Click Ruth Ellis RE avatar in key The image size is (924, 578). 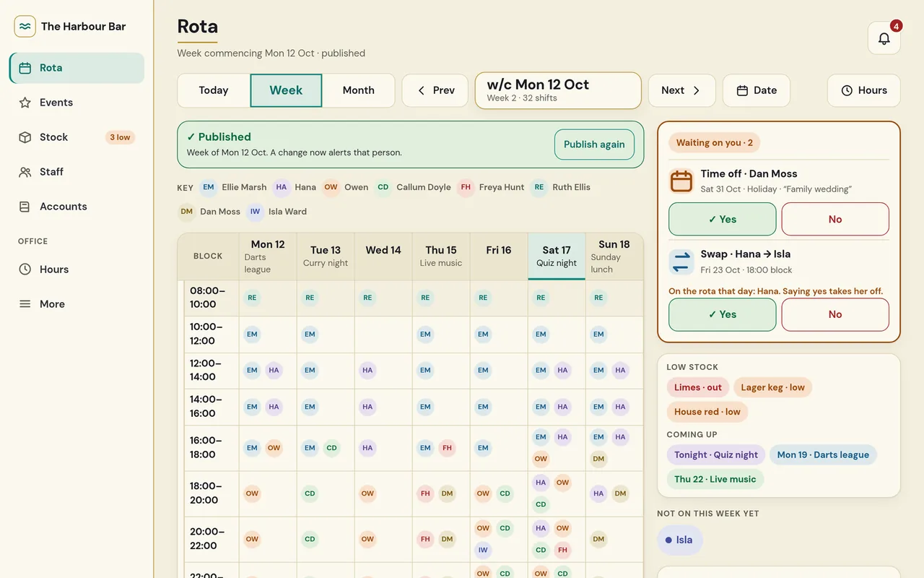tap(539, 187)
